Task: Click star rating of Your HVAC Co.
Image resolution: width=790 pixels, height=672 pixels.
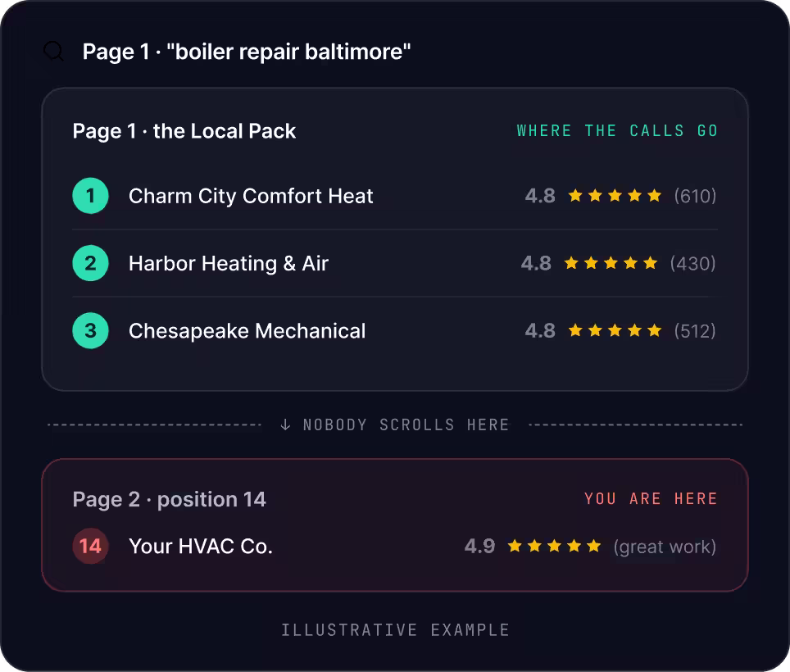Action: 554,546
